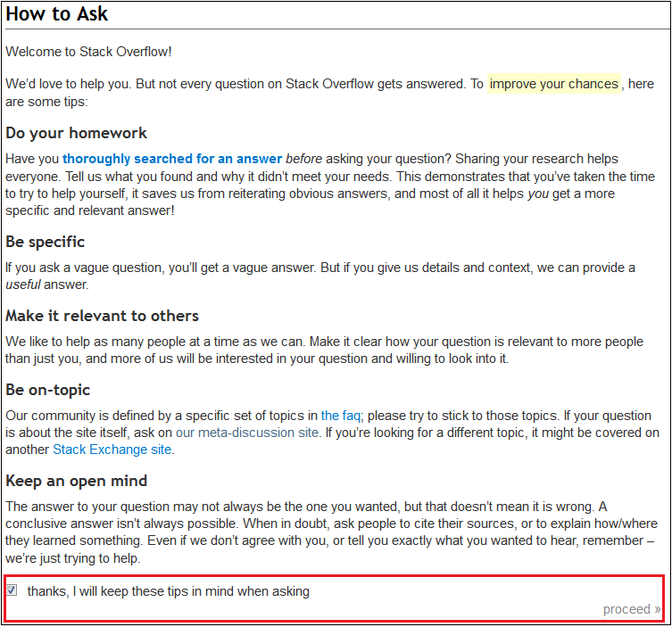672x627 pixels.
Task: Click the Welcome to Stack Overflow! line
Action: [x=88, y=52]
